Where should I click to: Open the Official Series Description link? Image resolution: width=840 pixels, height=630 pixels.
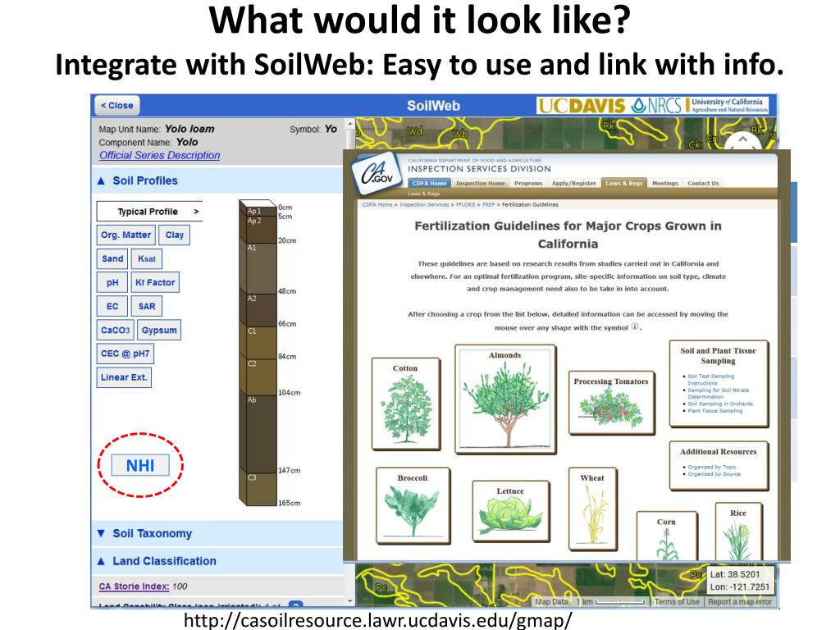pyautogui.click(x=160, y=155)
